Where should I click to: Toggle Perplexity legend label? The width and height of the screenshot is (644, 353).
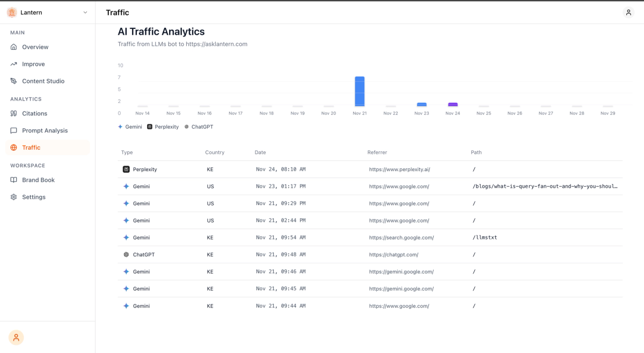click(x=167, y=127)
